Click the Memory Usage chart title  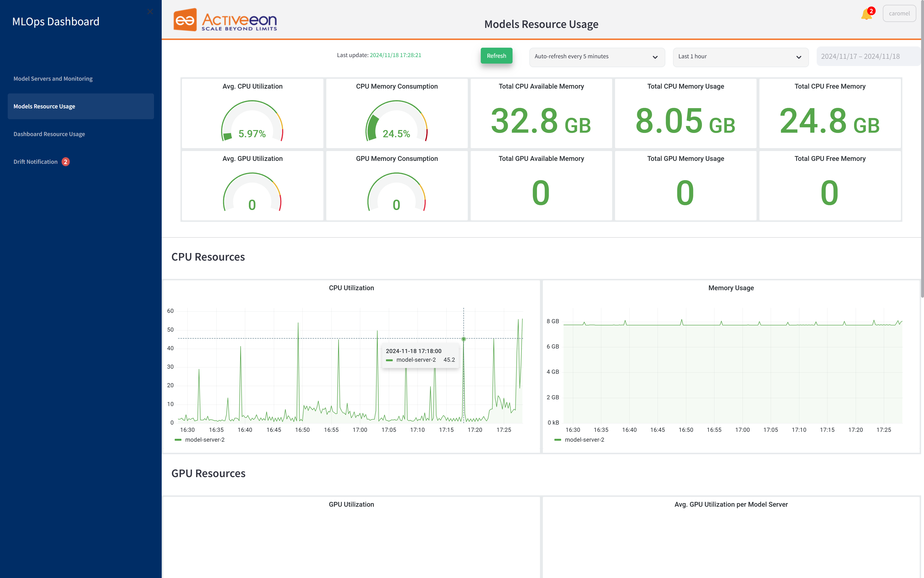click(x=731, y=288)
